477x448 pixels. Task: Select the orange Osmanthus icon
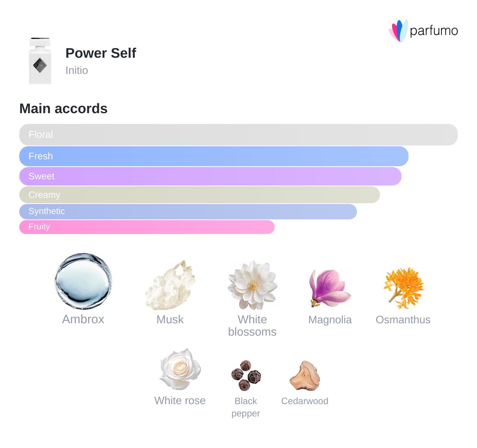coord(403,288)
